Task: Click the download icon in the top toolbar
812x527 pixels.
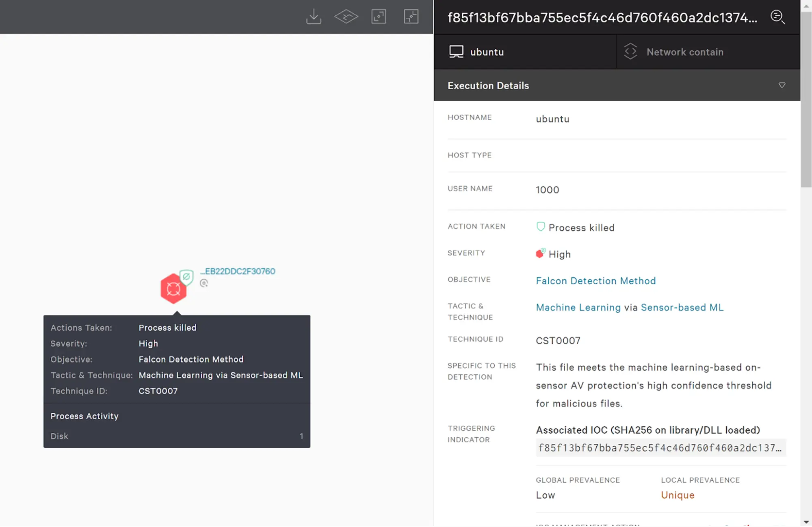Action: tap(314, 17)
